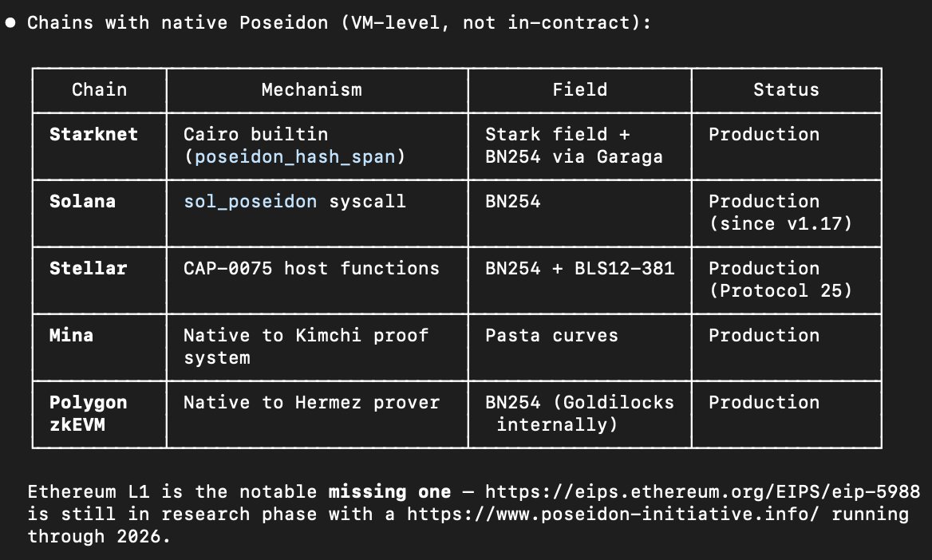Click the "(since v1.17)" status text
The image size is (932, 560).
(x=780, y=223)
